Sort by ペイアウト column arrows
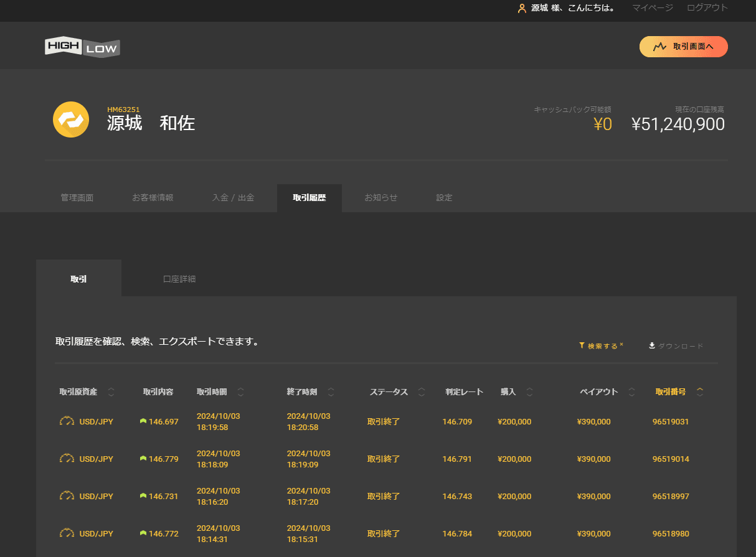Image resolution: width=756 pixels, height=557 pixels. click(632, 392)
